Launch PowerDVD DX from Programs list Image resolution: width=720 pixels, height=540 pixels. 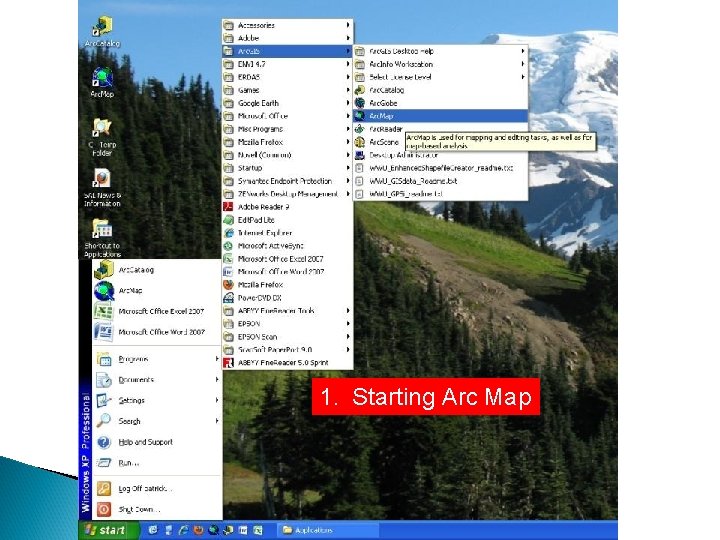coord(287,298)
